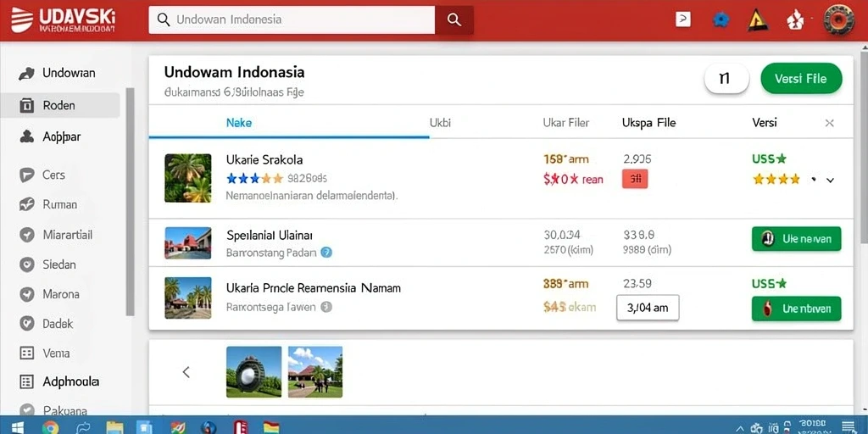Click the green Versi File button

801,79
